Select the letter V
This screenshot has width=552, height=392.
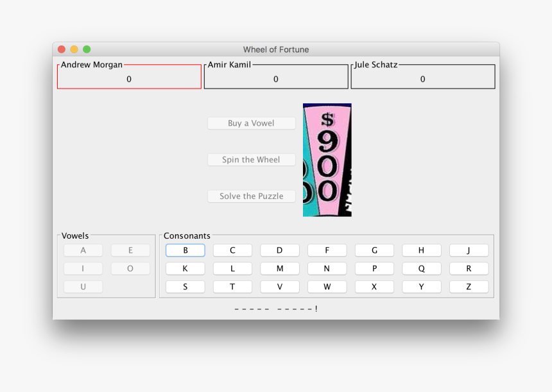click(279, 287)
